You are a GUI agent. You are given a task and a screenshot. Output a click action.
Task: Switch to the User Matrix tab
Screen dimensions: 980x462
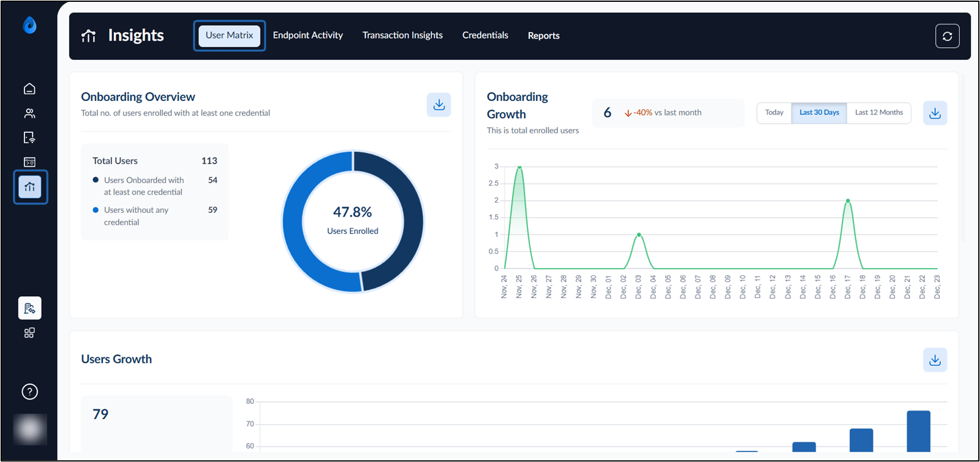(x=229, y=35)
